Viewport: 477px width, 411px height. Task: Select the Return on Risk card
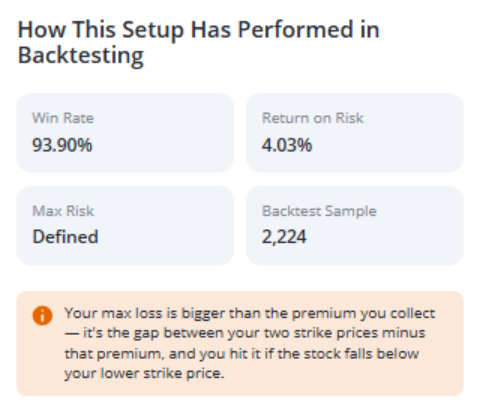[x=355, y=133]
